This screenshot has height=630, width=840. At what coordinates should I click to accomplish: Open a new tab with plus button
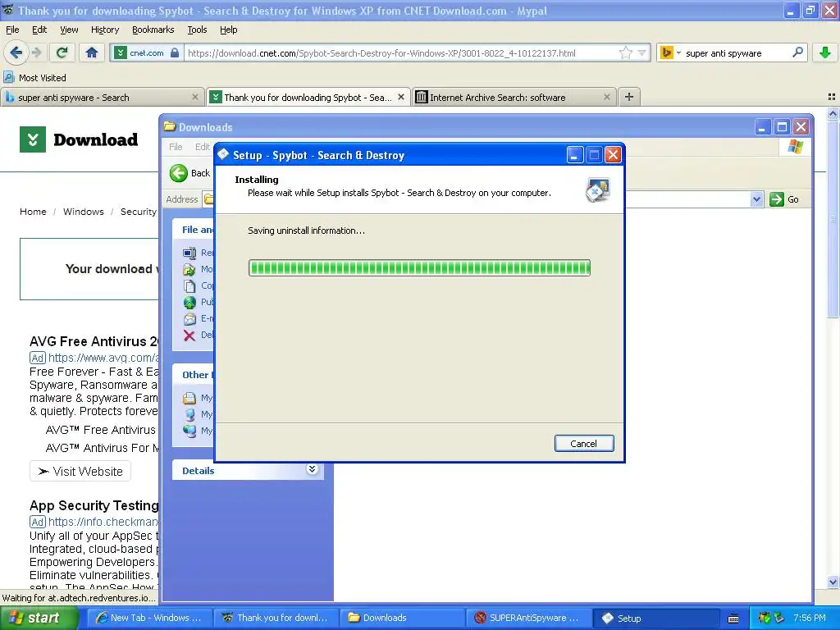[x=629, y=97]
